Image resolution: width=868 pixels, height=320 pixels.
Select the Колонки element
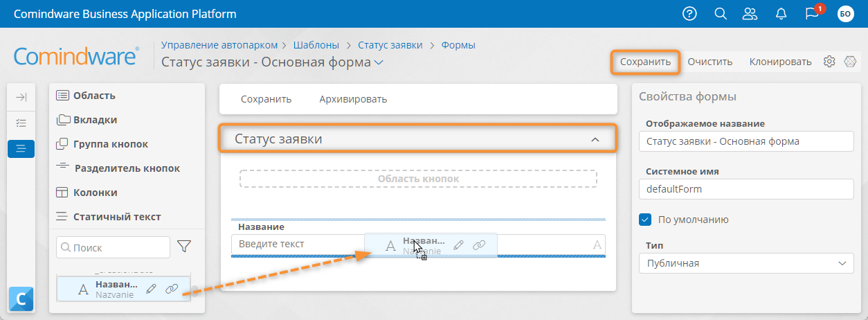pyautogui.click(x=87, y=193)
